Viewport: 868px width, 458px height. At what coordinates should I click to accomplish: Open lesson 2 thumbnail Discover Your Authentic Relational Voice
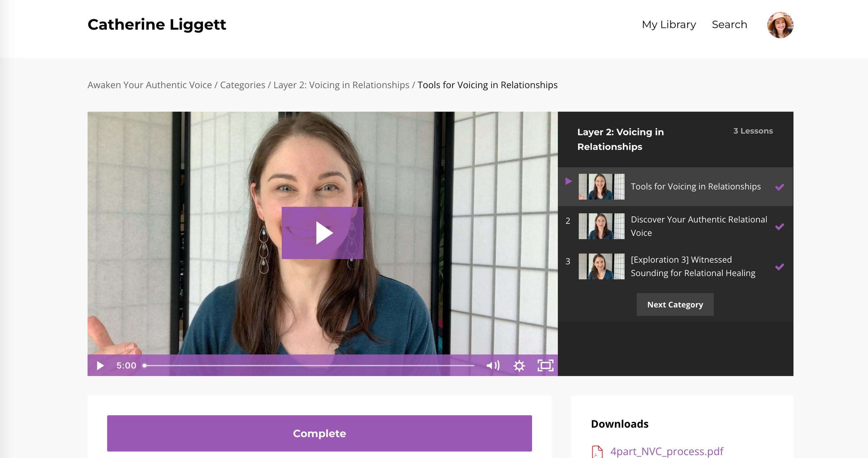point(601,226)
